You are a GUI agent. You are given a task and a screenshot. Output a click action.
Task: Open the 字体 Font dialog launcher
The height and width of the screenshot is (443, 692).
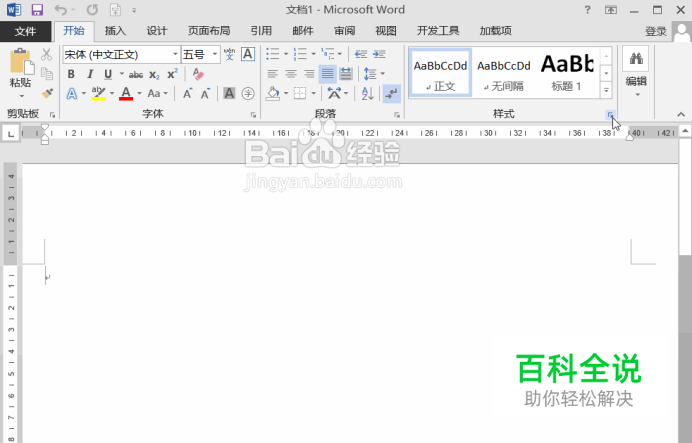253,115
